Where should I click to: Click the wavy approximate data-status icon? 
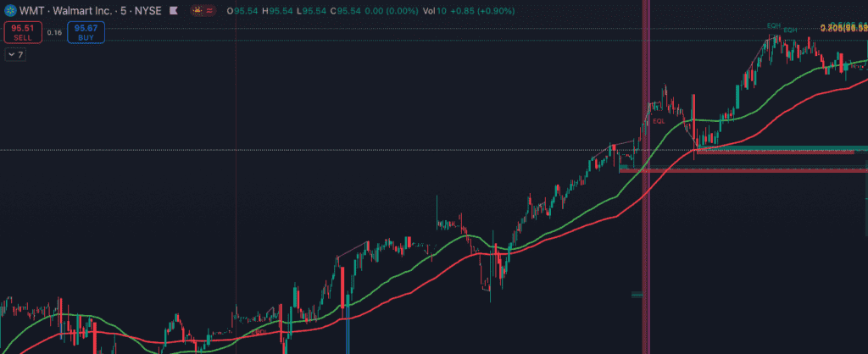coord(209,10)
